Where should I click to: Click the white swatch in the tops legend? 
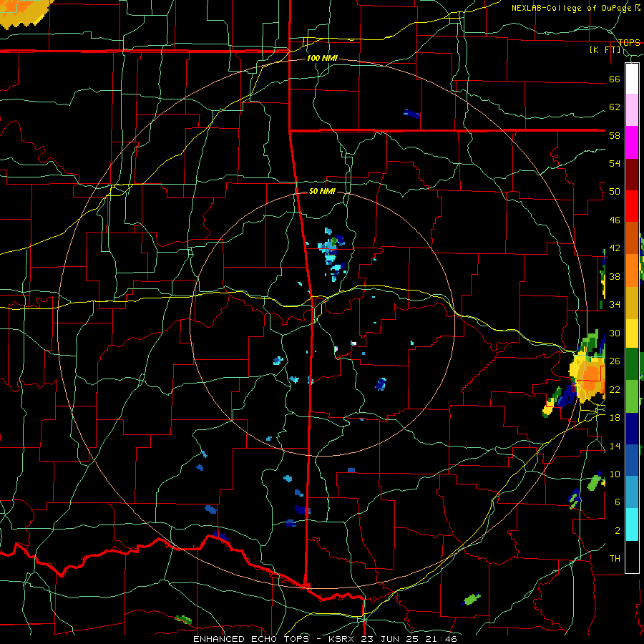pos(632,79)
